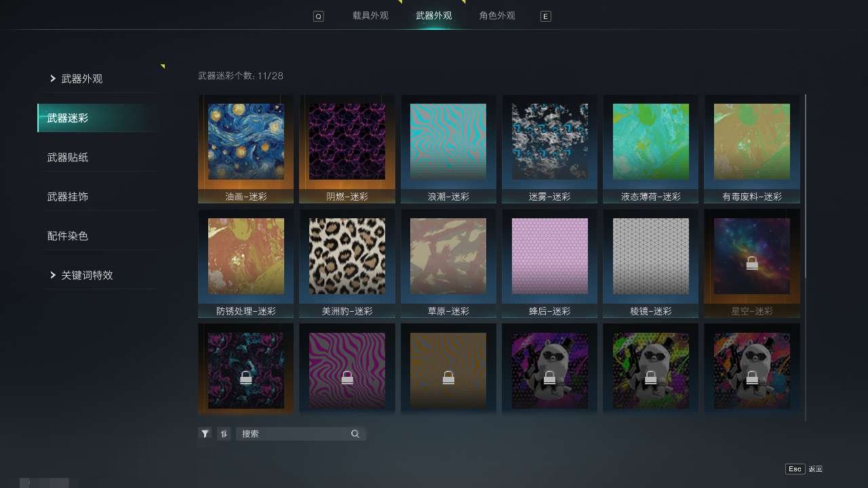Click the Esc 返回 indicator at bottom right
This screenshot has height=488, width=868.
[804, 468]
